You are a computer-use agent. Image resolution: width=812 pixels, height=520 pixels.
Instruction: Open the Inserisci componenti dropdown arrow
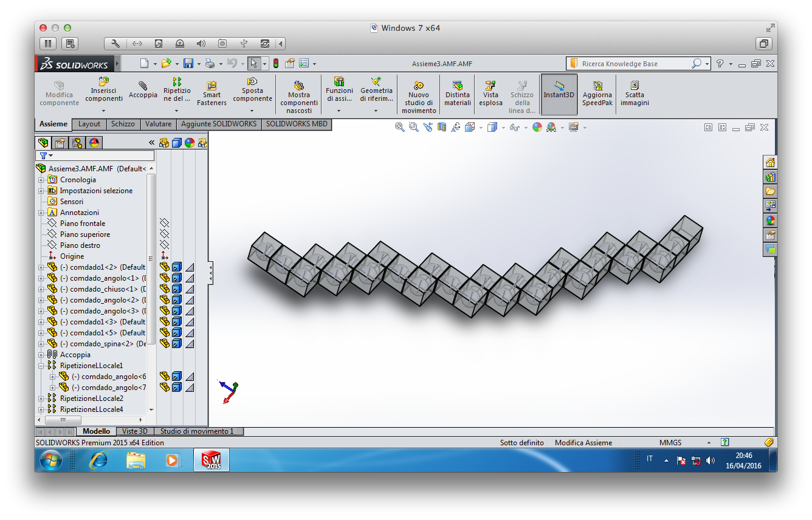coord(103,111)
